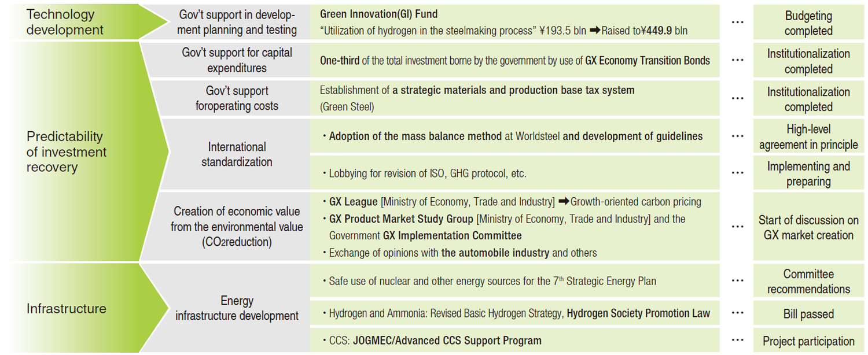Image resolution: width=868 pixels, height=355 pixels.
Task: Click the Project participation status box
Action: click(x=808, y=341)
